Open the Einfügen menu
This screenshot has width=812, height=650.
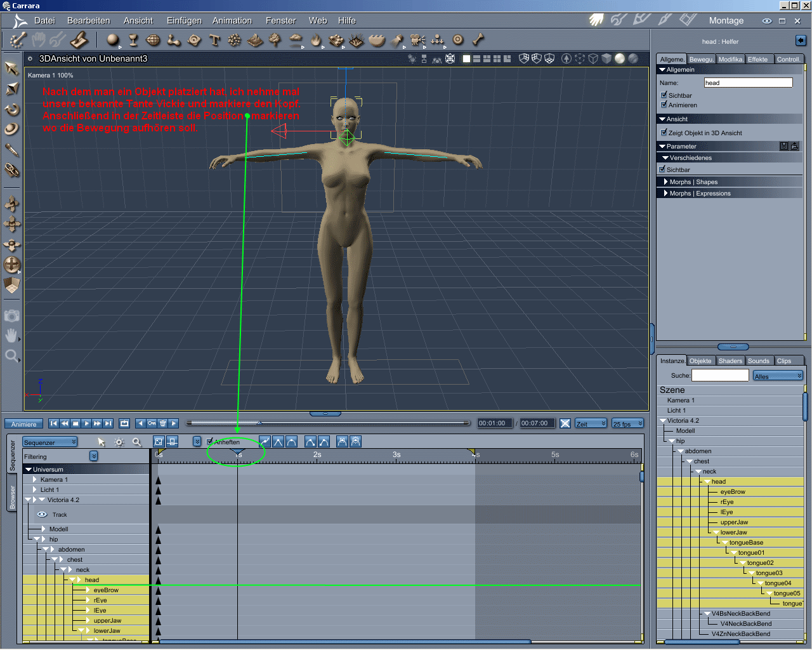(184, 20)
